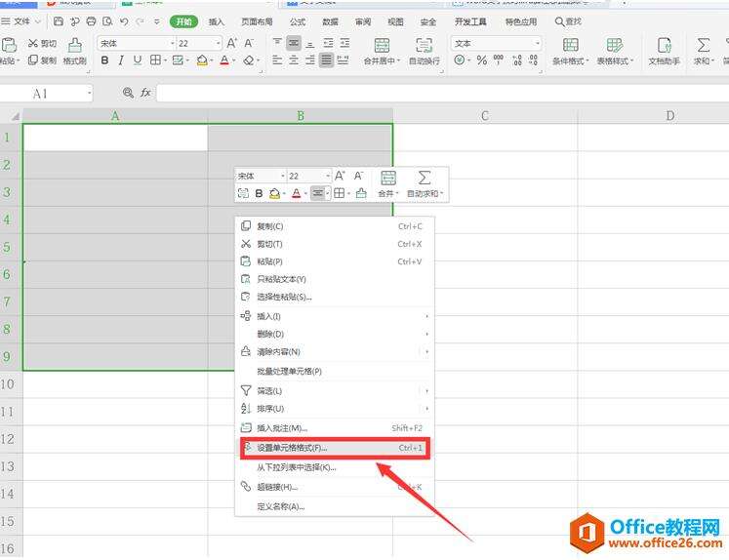Click ribbon fill color bucket swatch
The width and height of the screenshot is (729, 560).
[x=202, y=60]
